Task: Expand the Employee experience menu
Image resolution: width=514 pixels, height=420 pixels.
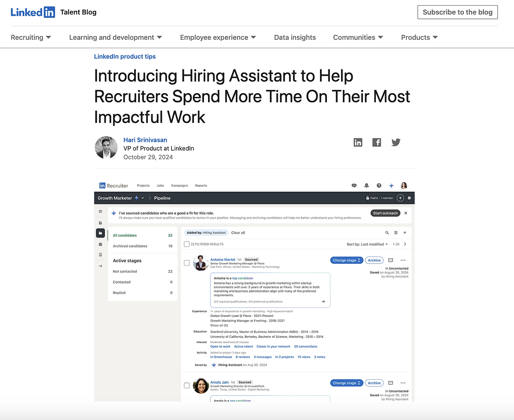Action: pyautogui.click(x=218, y=37)
